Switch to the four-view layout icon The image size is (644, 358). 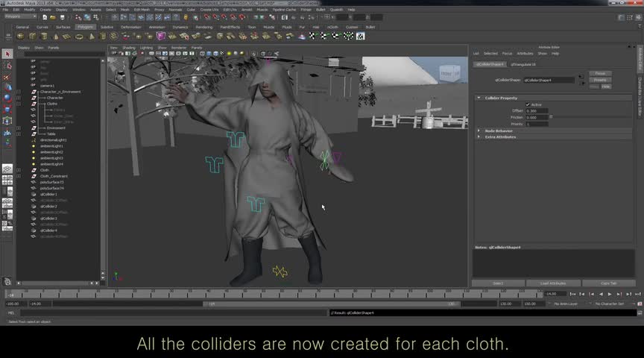(x=7, y=180)
